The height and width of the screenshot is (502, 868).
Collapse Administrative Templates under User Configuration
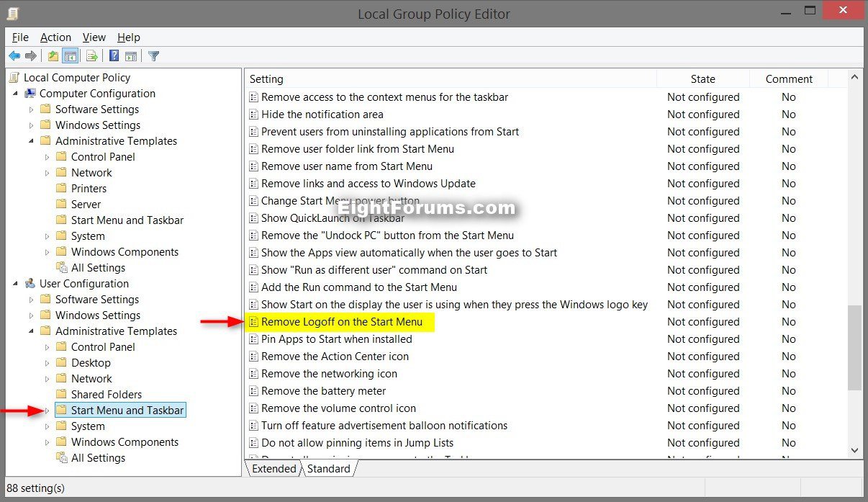[x=30, y=331]
